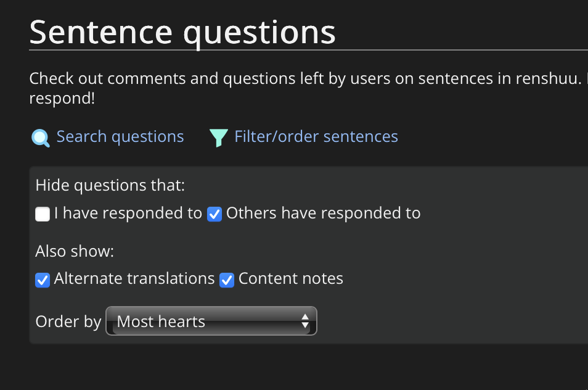The width and height of the screenshot is (588, 390).
Task: Click the 'Others have responded to' label text
Action: 323,214
